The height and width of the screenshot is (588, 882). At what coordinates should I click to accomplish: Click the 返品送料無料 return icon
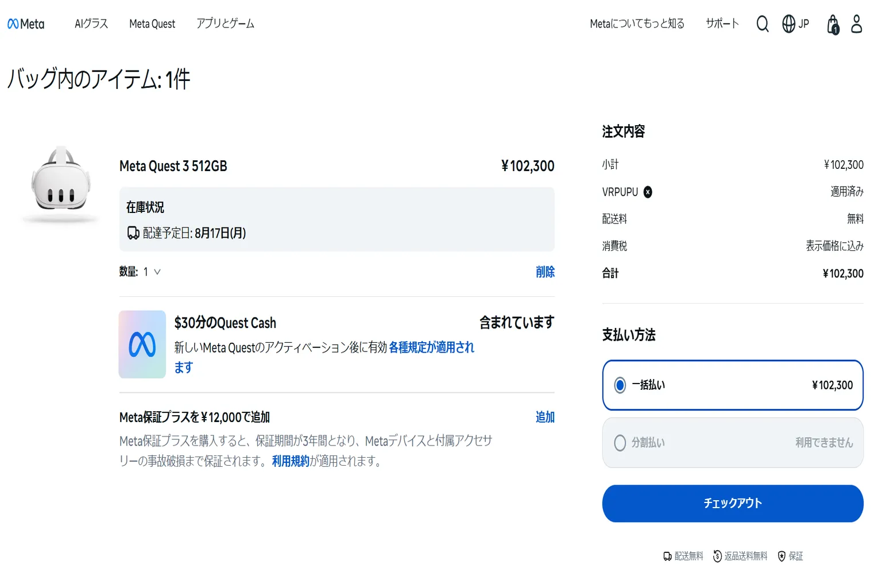click(717, 556)
